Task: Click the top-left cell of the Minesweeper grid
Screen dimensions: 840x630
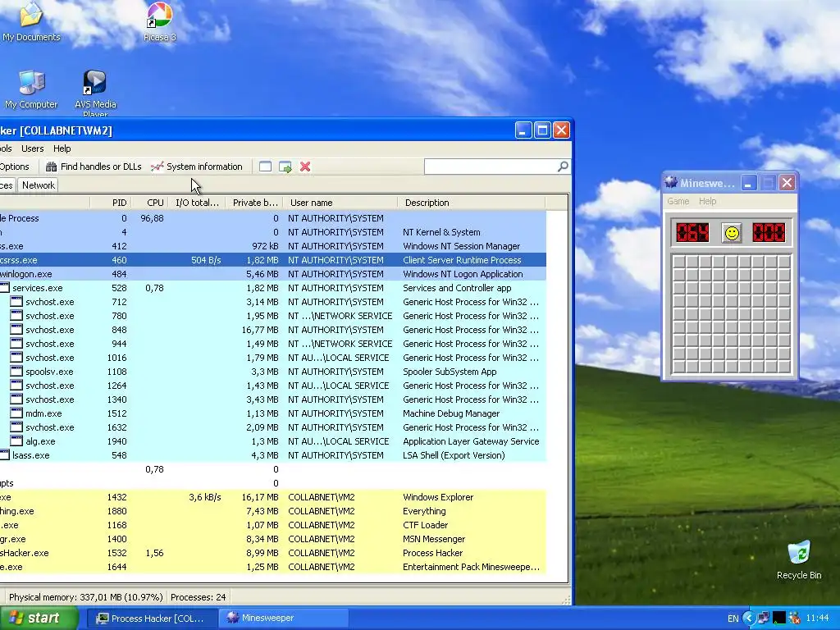Action: pos(679,262)
